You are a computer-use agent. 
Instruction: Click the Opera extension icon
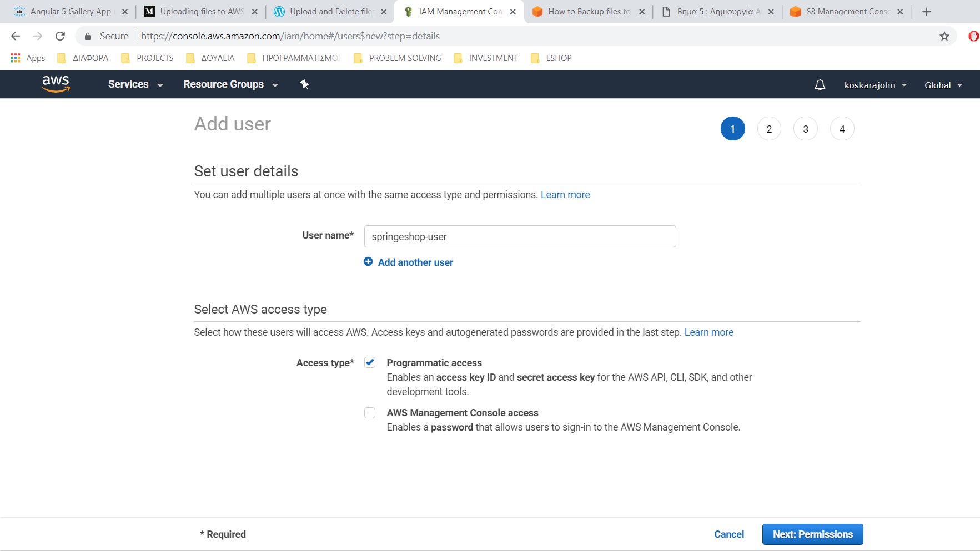(x=973, y=36)
